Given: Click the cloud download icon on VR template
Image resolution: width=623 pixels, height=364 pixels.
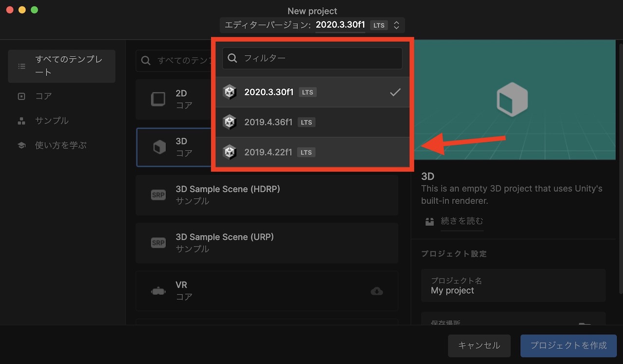Looking at the screenshot, I should point(377,291).
